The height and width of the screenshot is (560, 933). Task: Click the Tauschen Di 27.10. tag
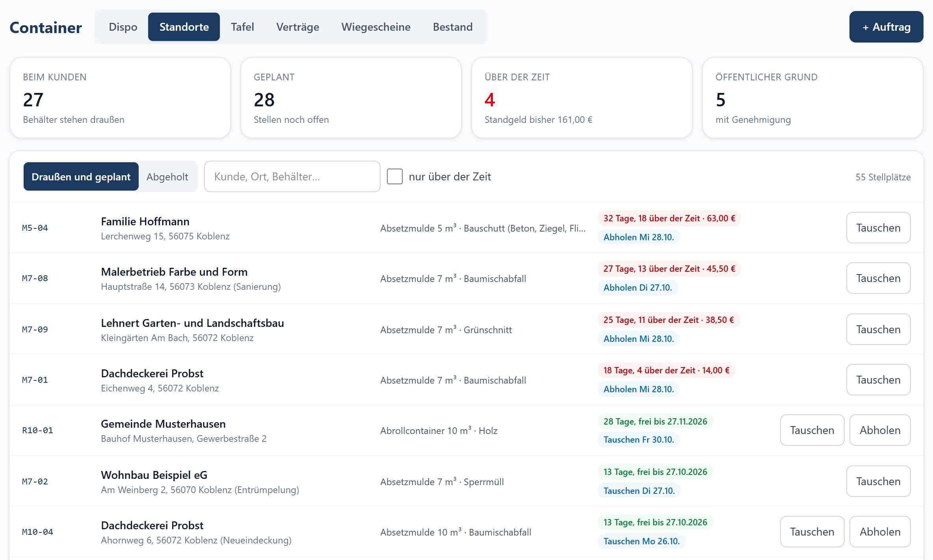639,491
